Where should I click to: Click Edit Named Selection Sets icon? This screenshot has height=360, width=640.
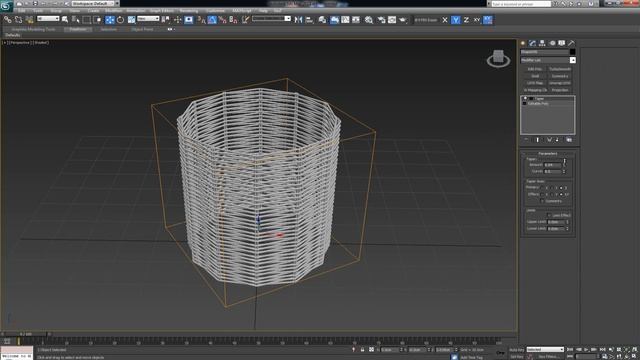pyautogui.click(x=245, y=20)
